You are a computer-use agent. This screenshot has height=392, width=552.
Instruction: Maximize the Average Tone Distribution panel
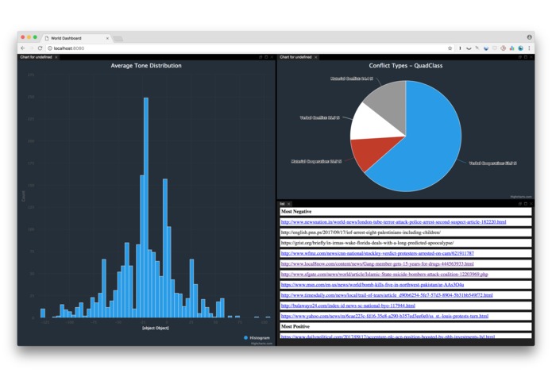pos(266,57)
